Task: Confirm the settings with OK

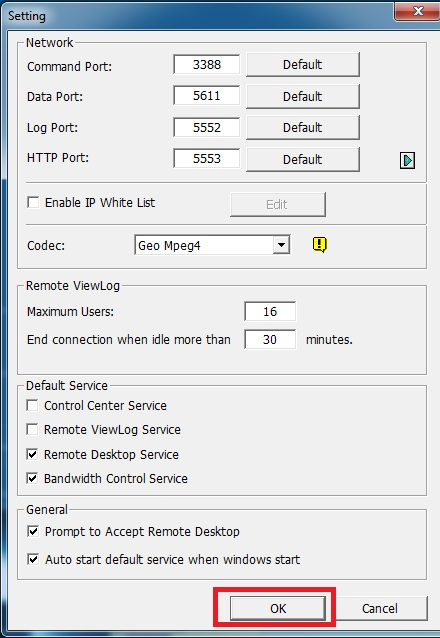Action: coord(278,608)
